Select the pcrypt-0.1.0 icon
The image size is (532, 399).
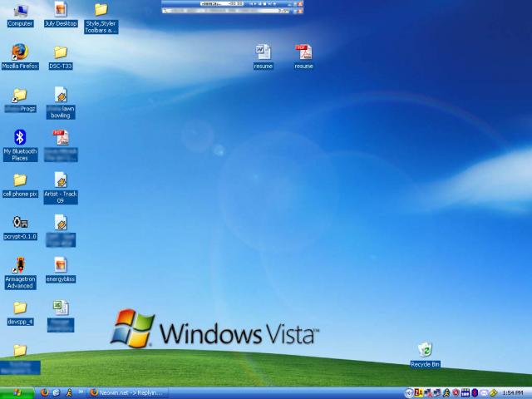pyautogui.click(x=20, y=223)
